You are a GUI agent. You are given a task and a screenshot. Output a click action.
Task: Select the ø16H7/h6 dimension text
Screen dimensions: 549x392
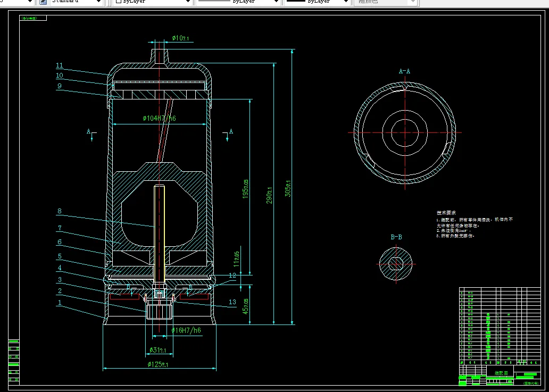tap(186, 331)
